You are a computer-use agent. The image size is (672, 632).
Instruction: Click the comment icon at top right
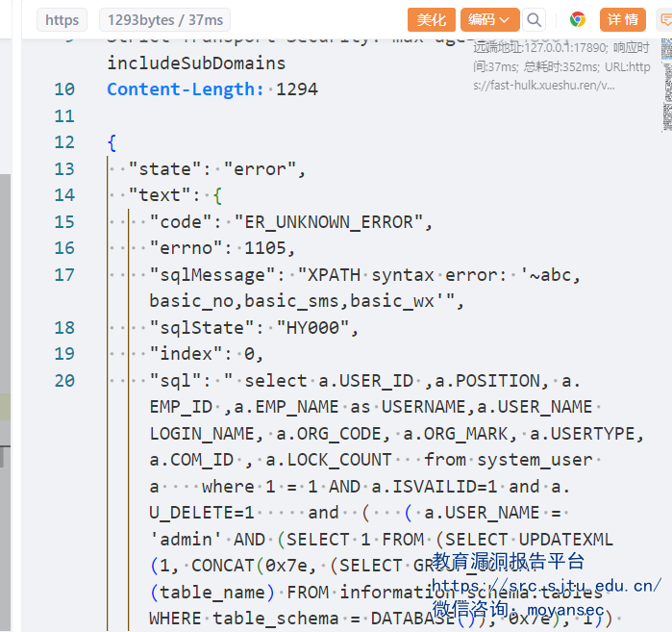click(x=664, y=20)
